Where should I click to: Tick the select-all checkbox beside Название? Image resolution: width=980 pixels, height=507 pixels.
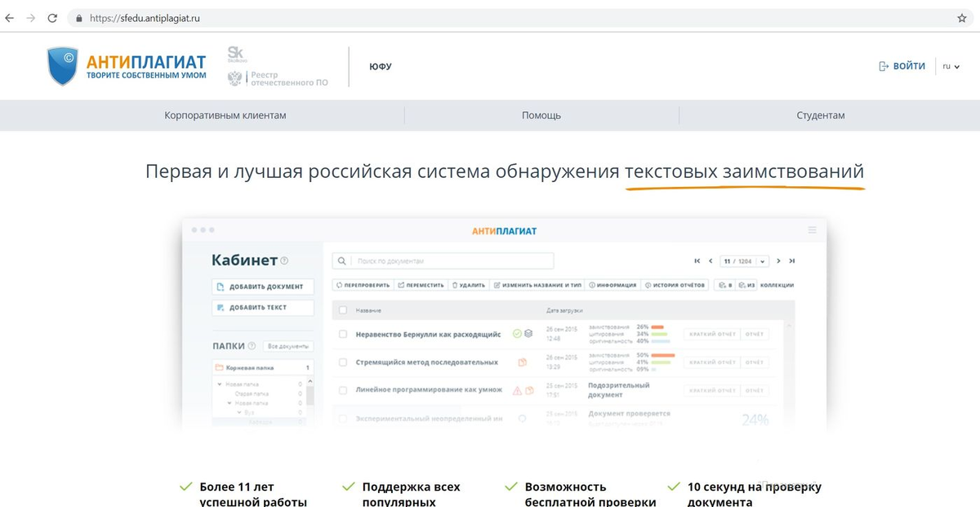pos(343,311)
